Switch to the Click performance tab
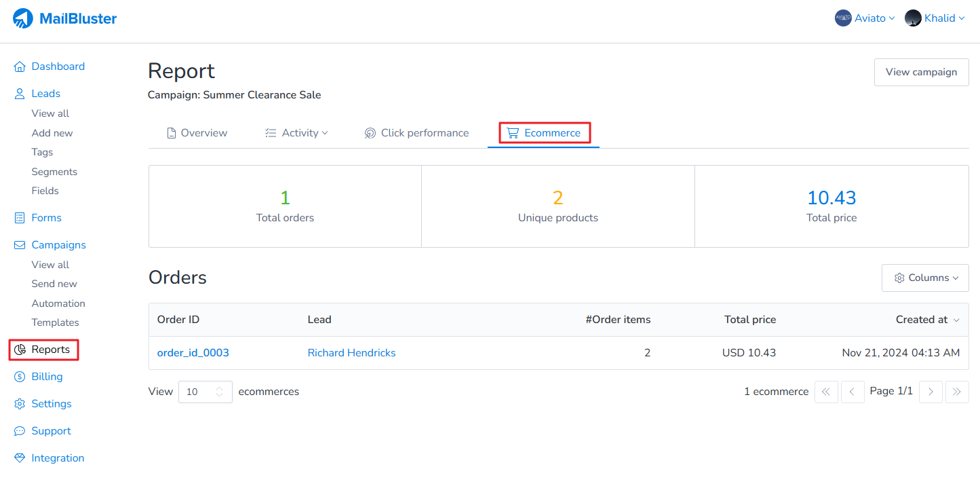This screenshot has width=980, height=486. [x=416, y=133]
